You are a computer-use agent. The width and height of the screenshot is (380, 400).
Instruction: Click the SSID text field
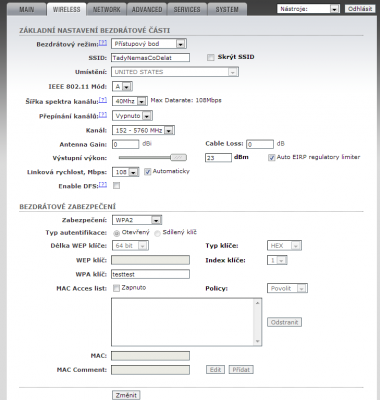150,58
